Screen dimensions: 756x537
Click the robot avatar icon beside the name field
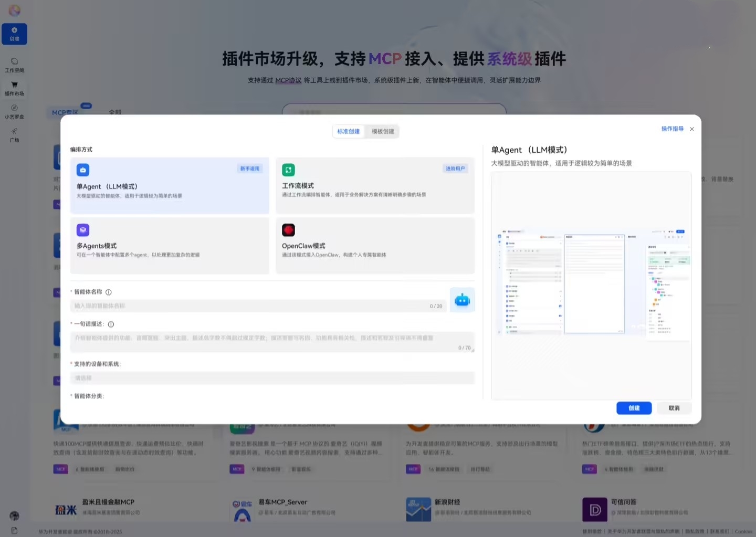pos(462,300)
